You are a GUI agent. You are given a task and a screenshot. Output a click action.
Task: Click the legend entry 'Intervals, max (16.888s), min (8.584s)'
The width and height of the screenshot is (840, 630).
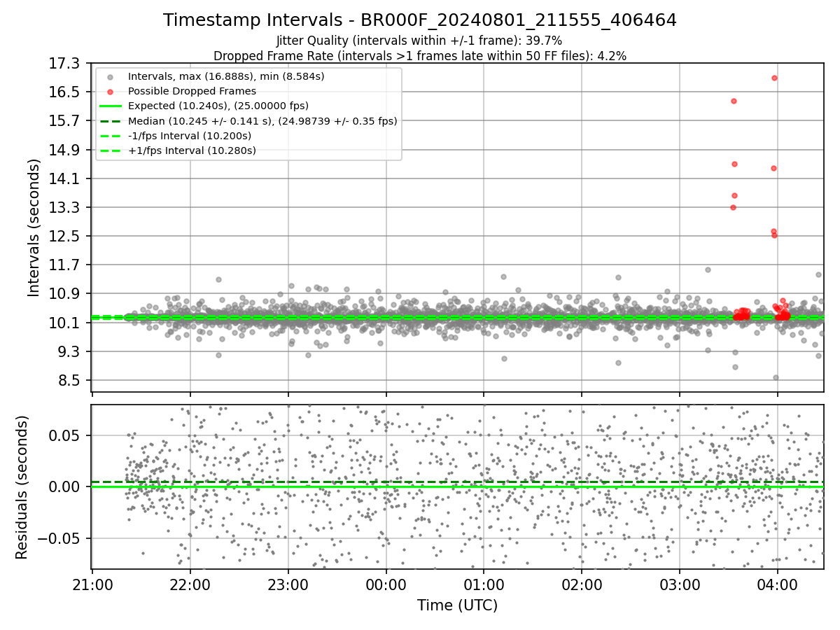pyautogui.click(x=226, y=76)
